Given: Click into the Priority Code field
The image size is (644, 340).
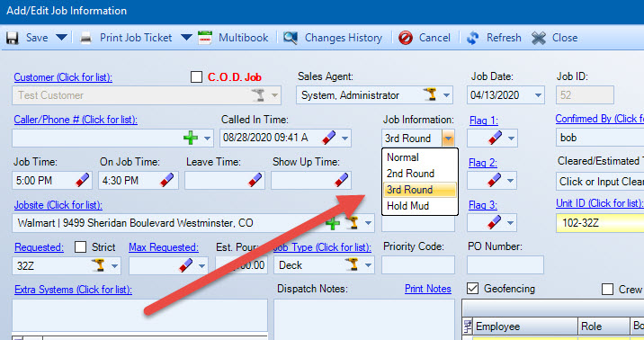Looking at the screenshot, I should pyautogui.click(x=418, y=264).
